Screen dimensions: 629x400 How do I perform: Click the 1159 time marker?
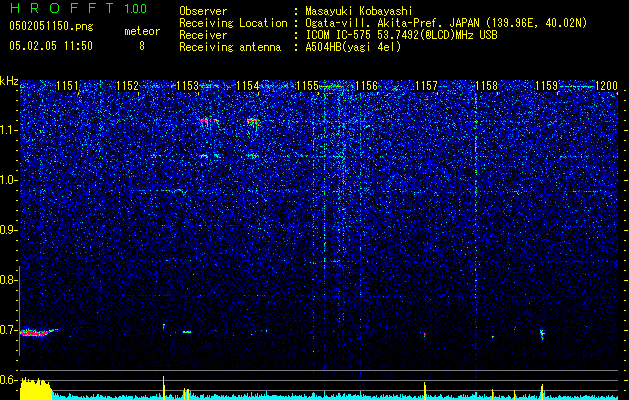pyautogui.click(x=546, y=86)
